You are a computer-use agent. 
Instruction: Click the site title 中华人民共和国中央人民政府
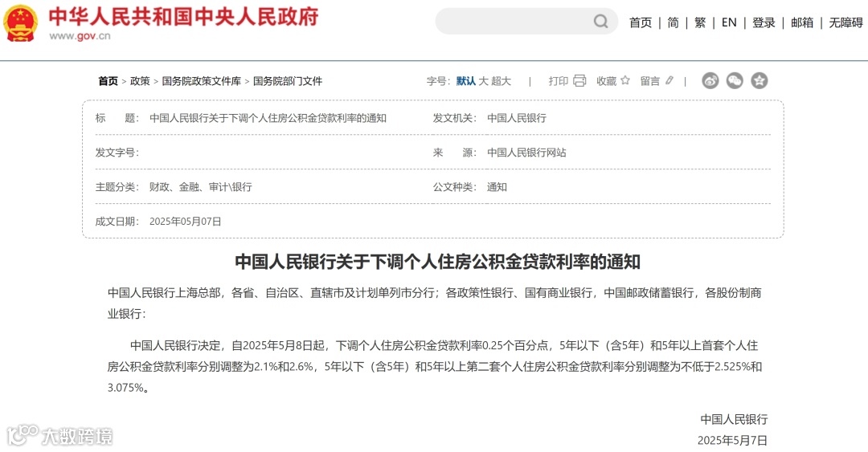pyautogui.click(x=184, y=17)
